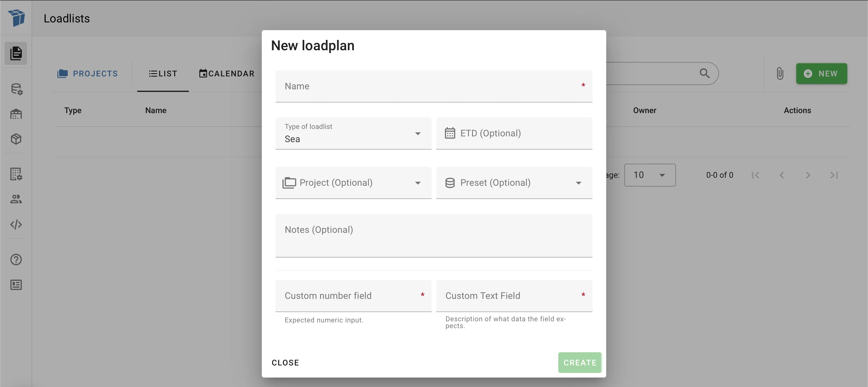
Task: Open organization settings building icon
Action: pyautogui.click(x=16, y=174)
